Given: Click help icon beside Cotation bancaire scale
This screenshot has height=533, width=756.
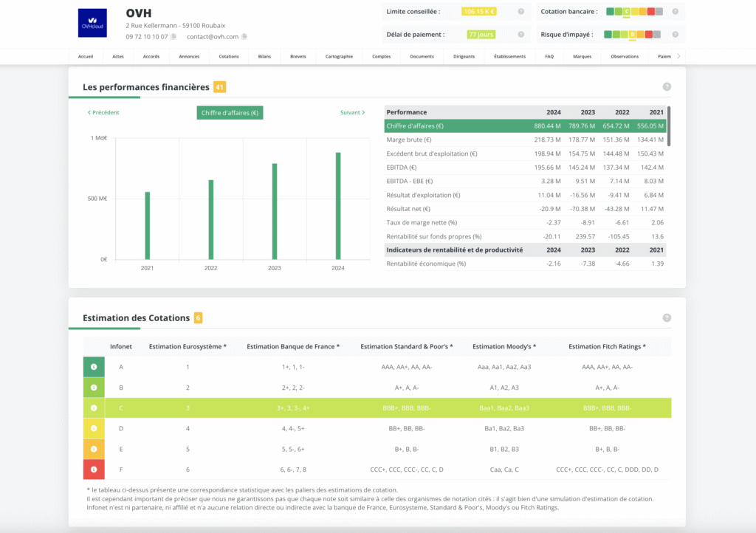Looking at the screenshot, I should pyautogui.click(x=675, y=12).
